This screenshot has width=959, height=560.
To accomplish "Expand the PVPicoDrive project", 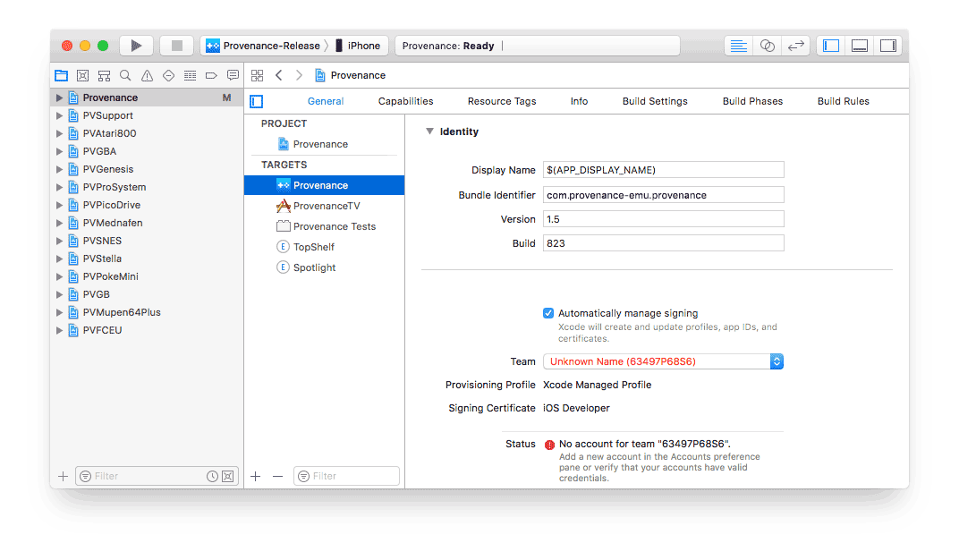I will (59, 205).
